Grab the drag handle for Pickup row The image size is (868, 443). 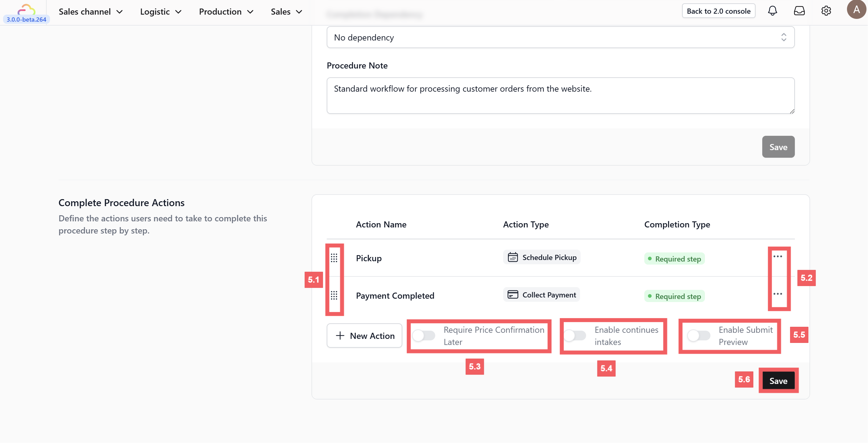pos(334,258)
